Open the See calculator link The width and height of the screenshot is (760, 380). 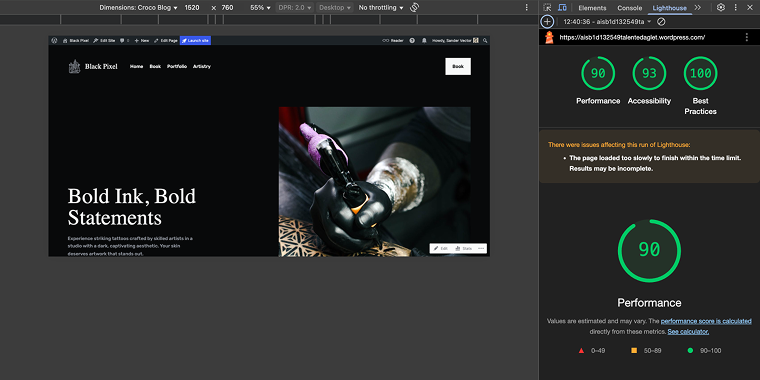[x=688, y=332]
